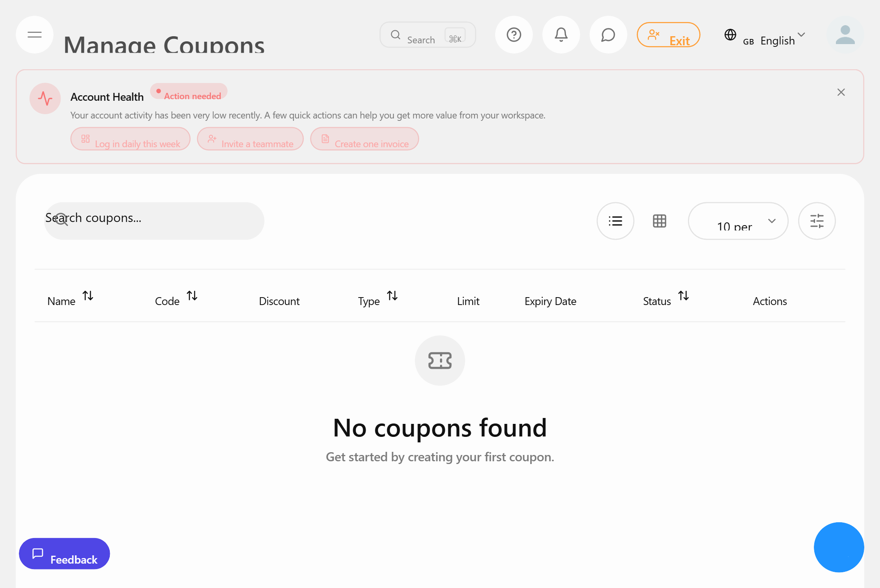Click the user profile avatar

coord(845,35)
